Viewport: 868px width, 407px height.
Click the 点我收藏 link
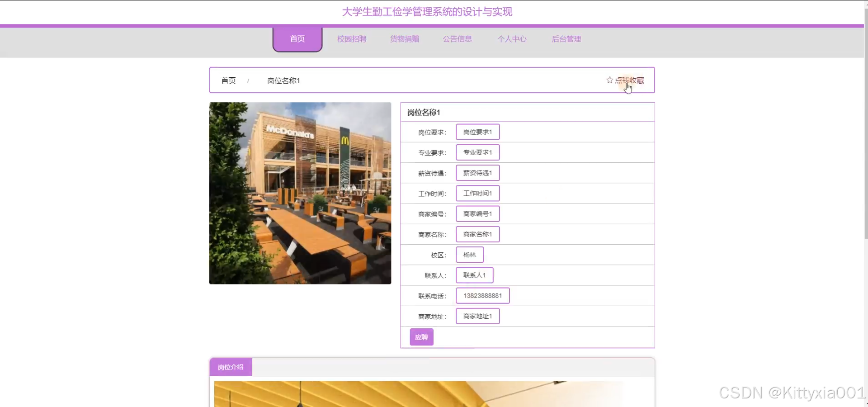[x=629, y=80]
